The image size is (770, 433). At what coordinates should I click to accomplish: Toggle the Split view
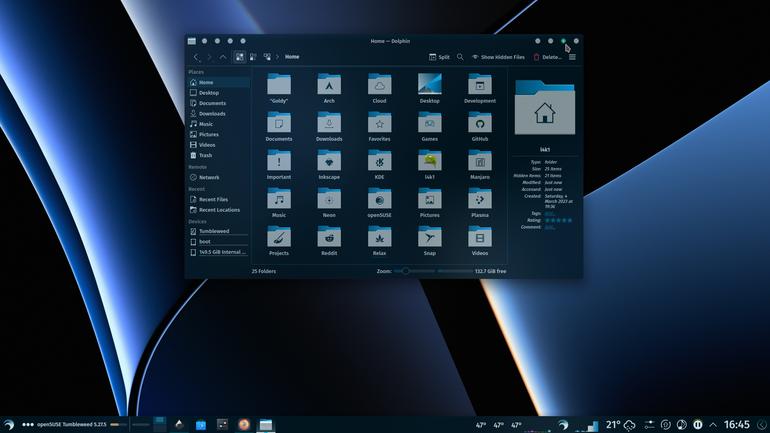click(x=439, y=57)
